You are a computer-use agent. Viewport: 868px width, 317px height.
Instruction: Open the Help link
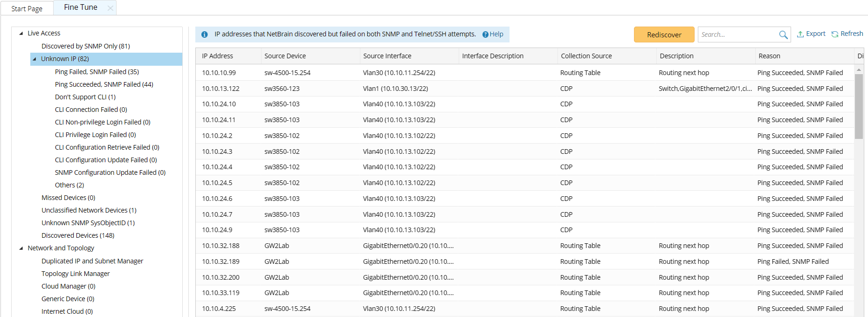(x=496, y=34)
